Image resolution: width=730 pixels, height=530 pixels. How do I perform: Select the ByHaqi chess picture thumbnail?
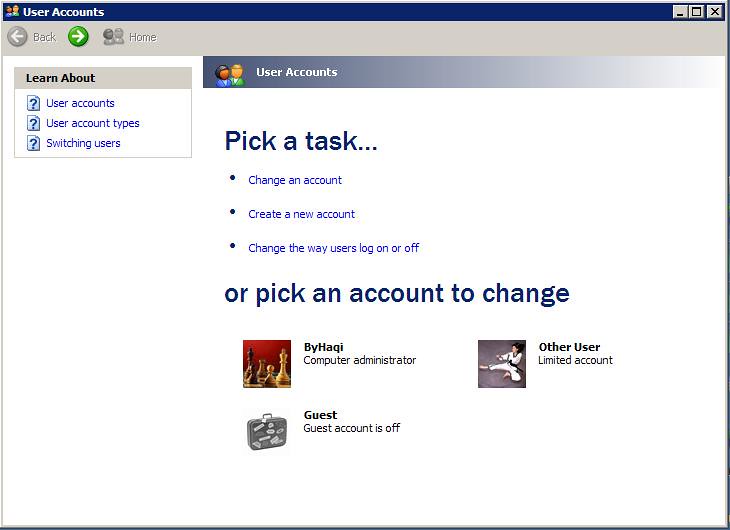click(267, 364)
